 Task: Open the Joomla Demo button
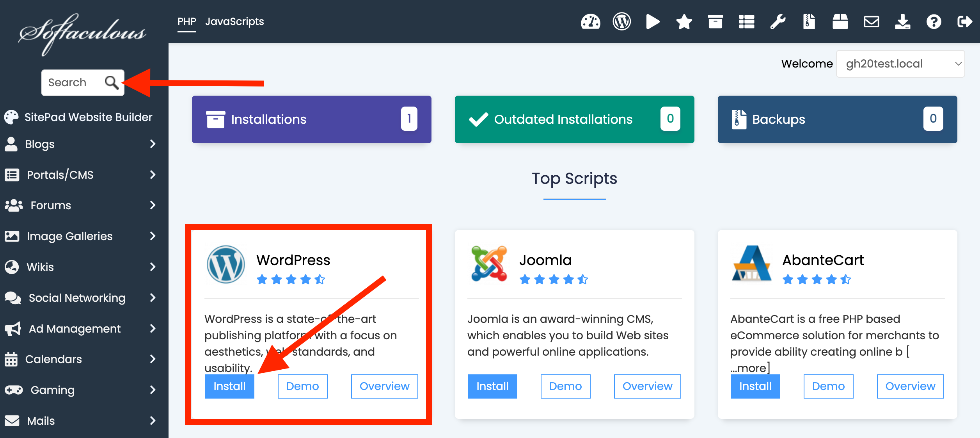pos(565,386)
